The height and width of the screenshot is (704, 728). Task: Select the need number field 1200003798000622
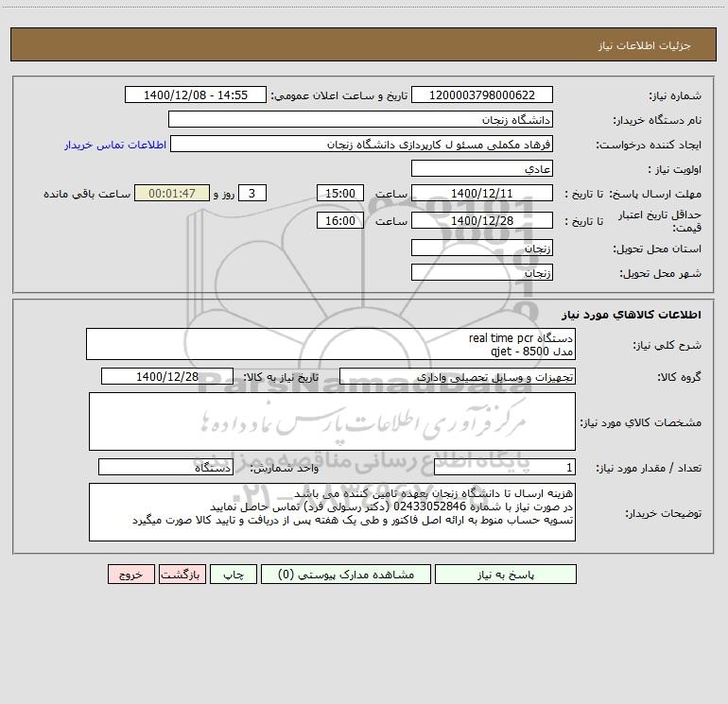click(x=482, y=94)
